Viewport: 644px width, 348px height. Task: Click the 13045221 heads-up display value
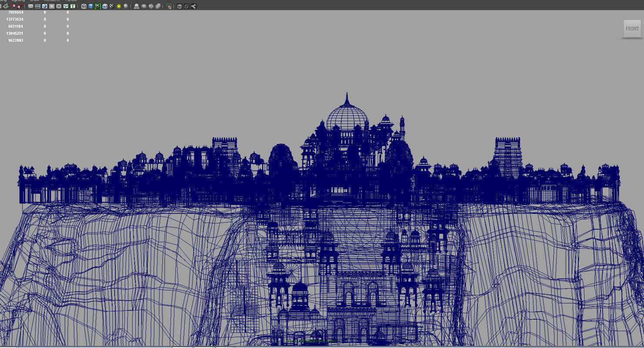pos(15,33)
